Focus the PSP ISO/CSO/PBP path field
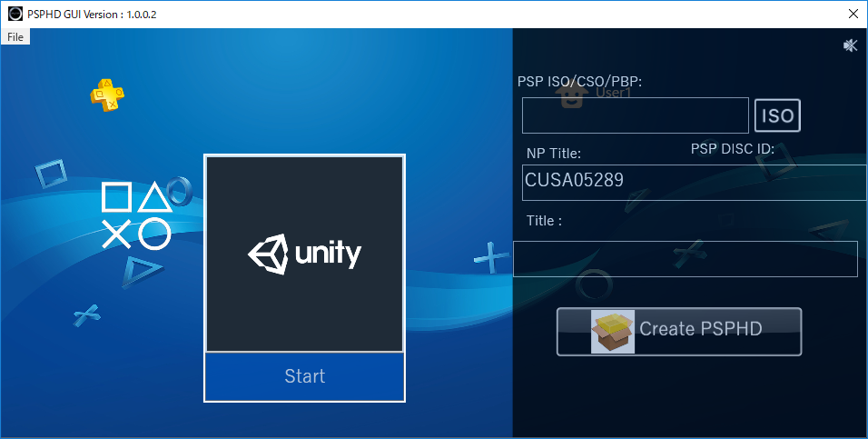 [x=635, y=115]
